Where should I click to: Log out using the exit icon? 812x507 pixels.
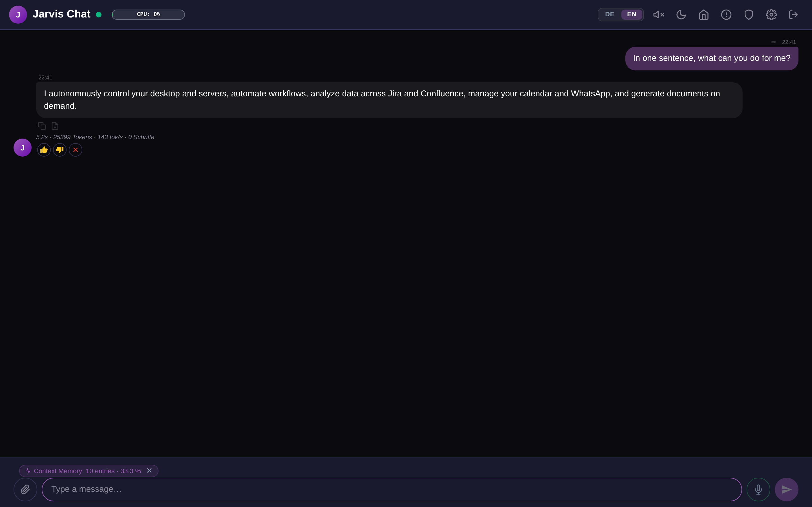click(794, 15)
